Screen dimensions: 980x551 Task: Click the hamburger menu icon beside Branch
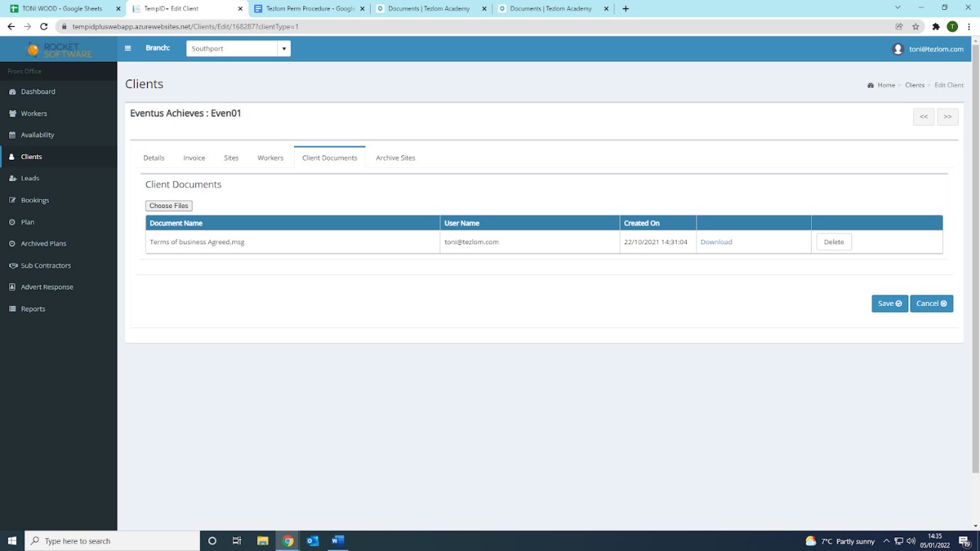pos(128,48)
